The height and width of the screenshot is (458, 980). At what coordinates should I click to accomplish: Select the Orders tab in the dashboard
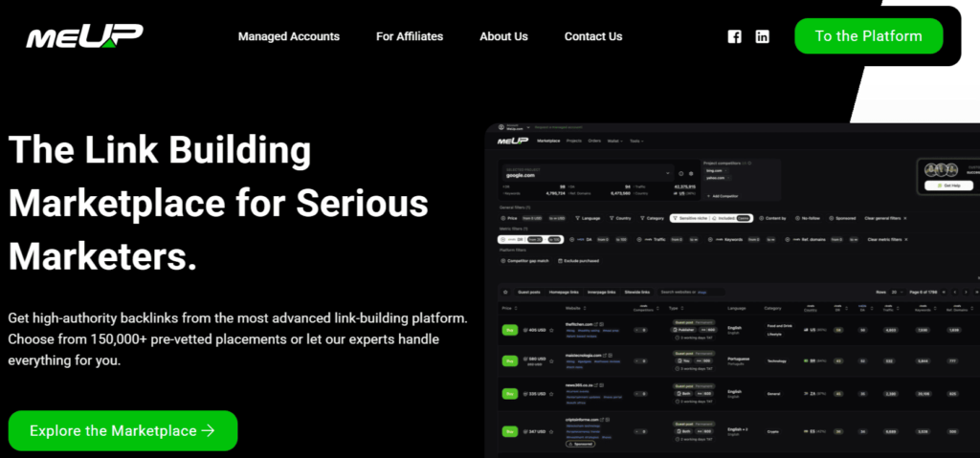(594, 141)
